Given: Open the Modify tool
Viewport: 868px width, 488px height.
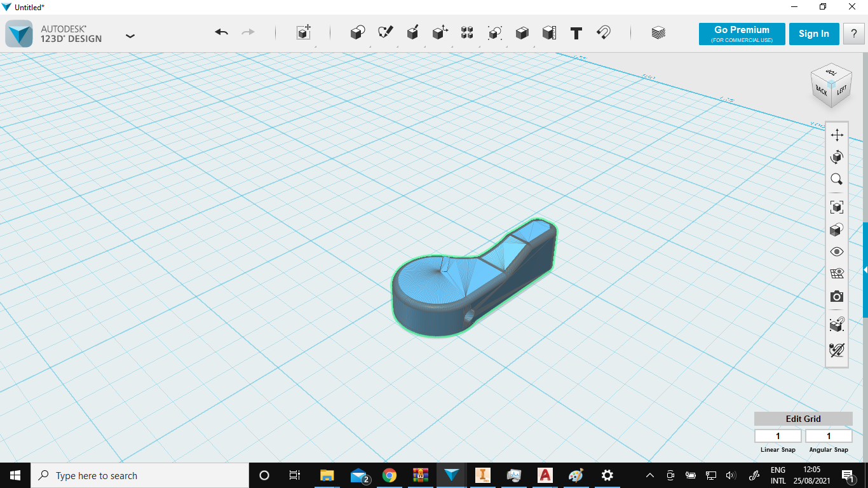Looking at the screenshot, I should [x=440, y=33].
